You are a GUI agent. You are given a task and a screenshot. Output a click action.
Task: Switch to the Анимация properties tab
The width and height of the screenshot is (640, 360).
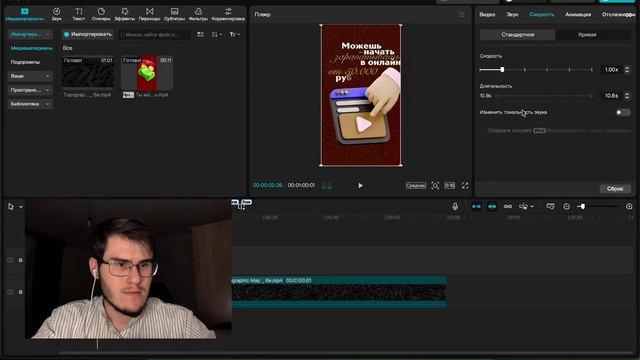point(578,15)
